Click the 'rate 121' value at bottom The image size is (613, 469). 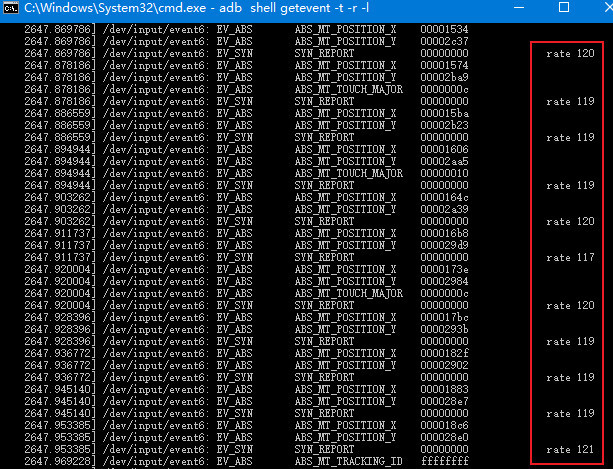[570, 449]
